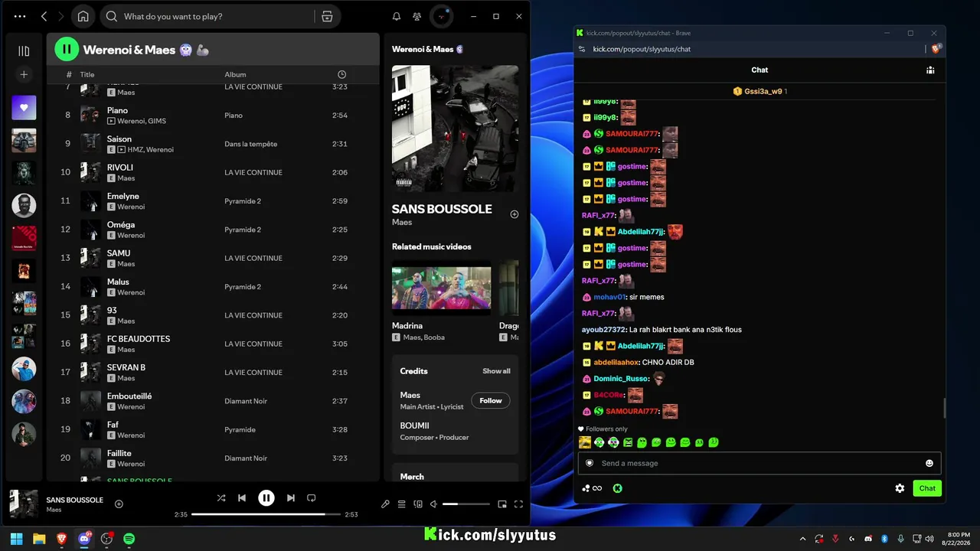Screen dimensions: 980x551
Task: Add SANS BOUSSOLE to library in side panel
Action: click(x=514, y=214)
